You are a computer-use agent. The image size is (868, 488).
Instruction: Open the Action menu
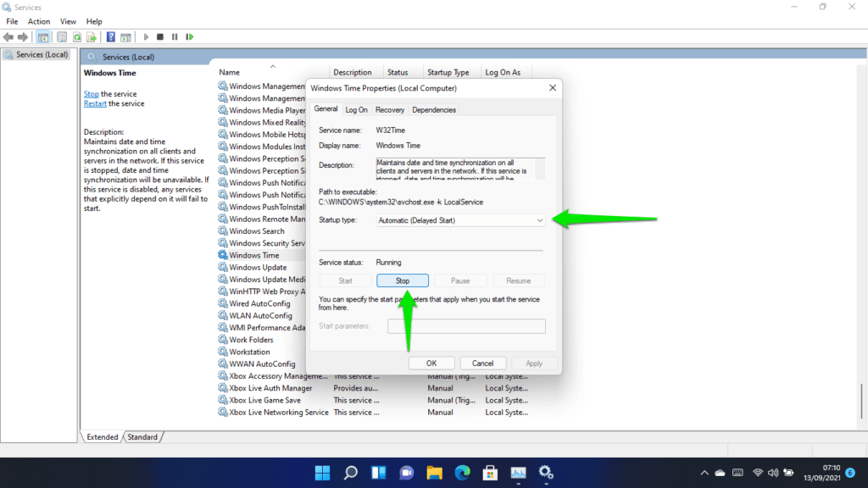point(39,21)
